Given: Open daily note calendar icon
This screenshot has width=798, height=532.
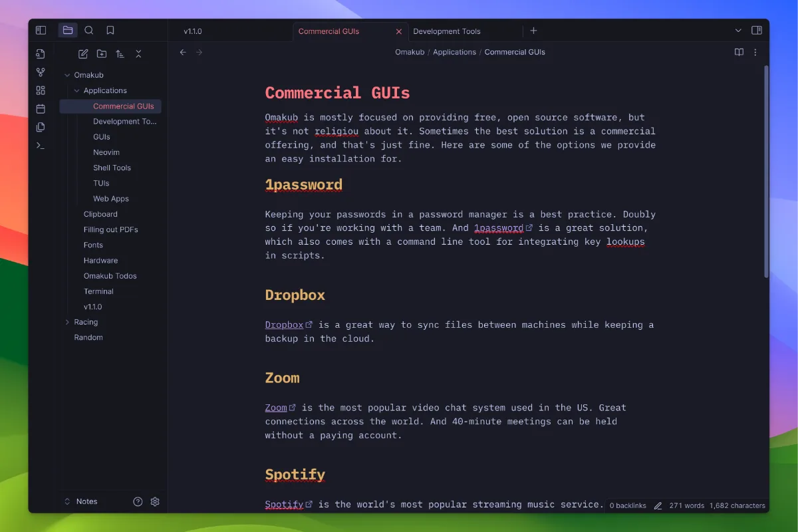Looking at the screenshot, I should (x=41, y=108).
